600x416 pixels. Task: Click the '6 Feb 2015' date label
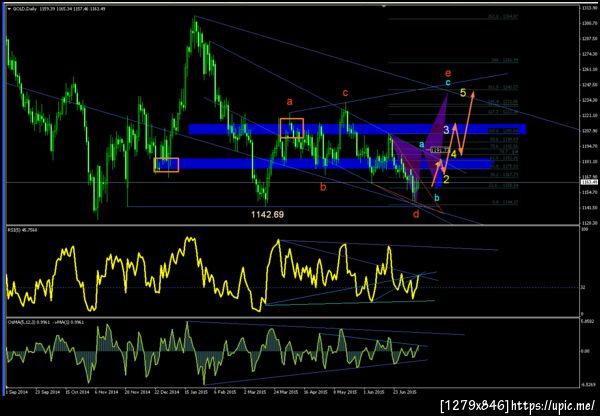[225, 392]
